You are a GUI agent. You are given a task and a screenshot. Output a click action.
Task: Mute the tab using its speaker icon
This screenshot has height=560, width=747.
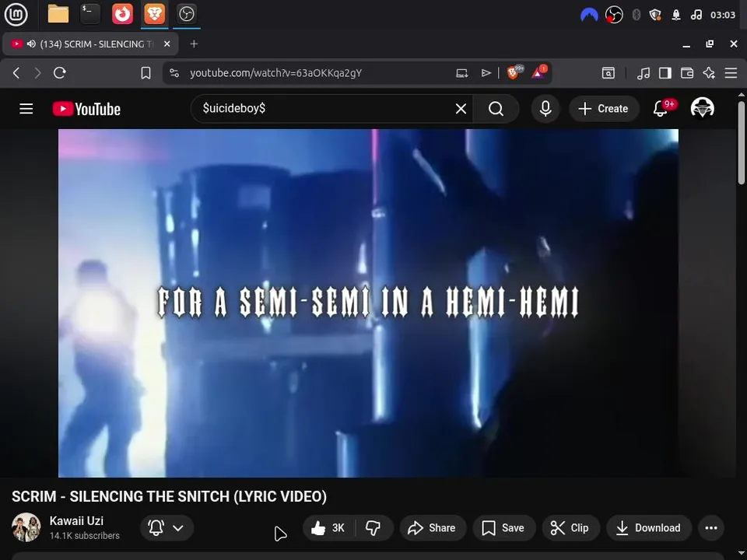[31, 44]
